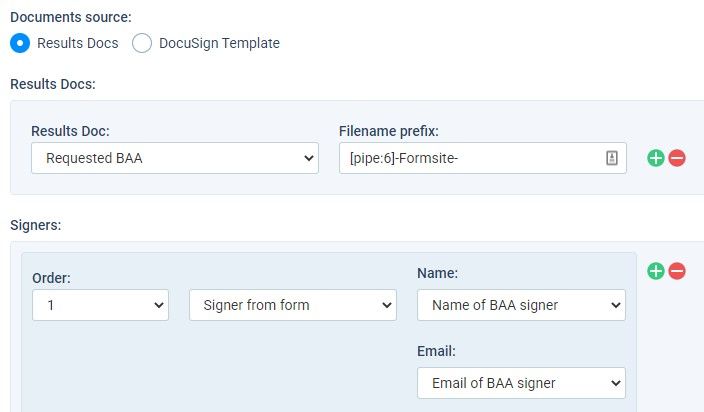Expand the Signer from form dropdown

tap(293, 305)
